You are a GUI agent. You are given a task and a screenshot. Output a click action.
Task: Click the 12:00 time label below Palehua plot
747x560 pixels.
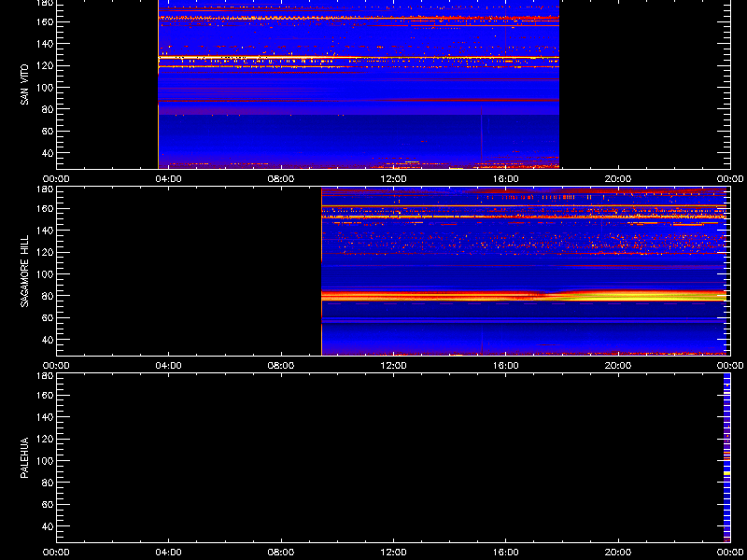(x=393, y=553)
